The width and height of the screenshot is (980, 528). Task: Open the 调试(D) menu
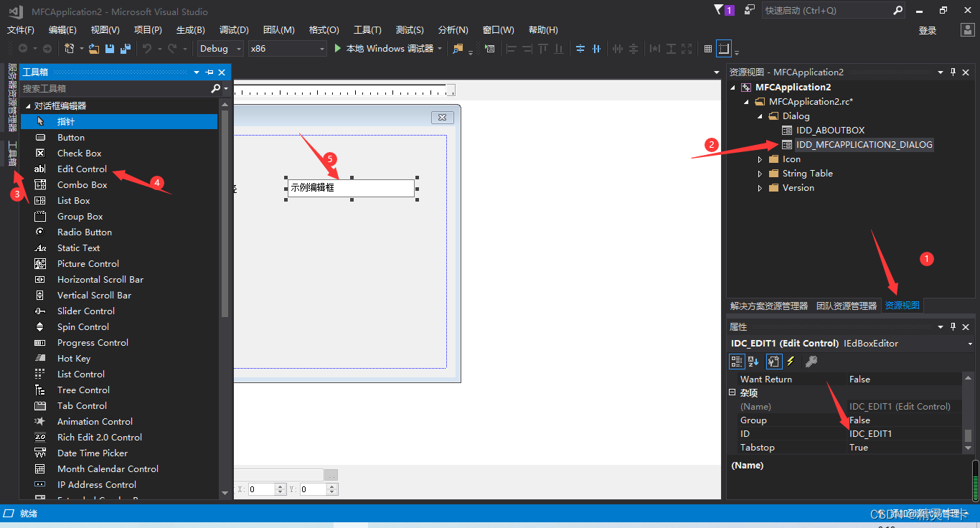[x=234, y=29]
